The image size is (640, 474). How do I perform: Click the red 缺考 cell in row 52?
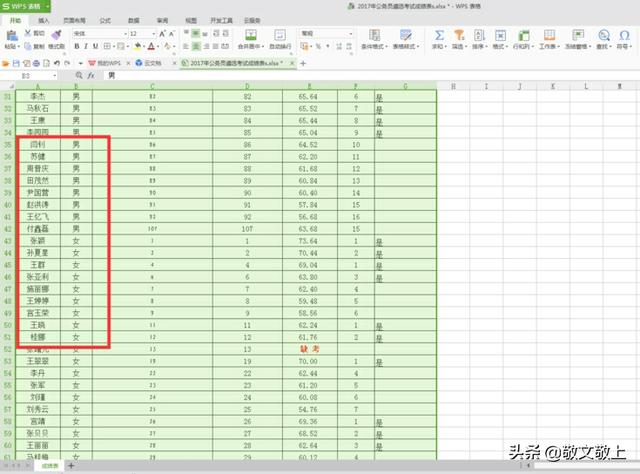click(x=310, y=349)
